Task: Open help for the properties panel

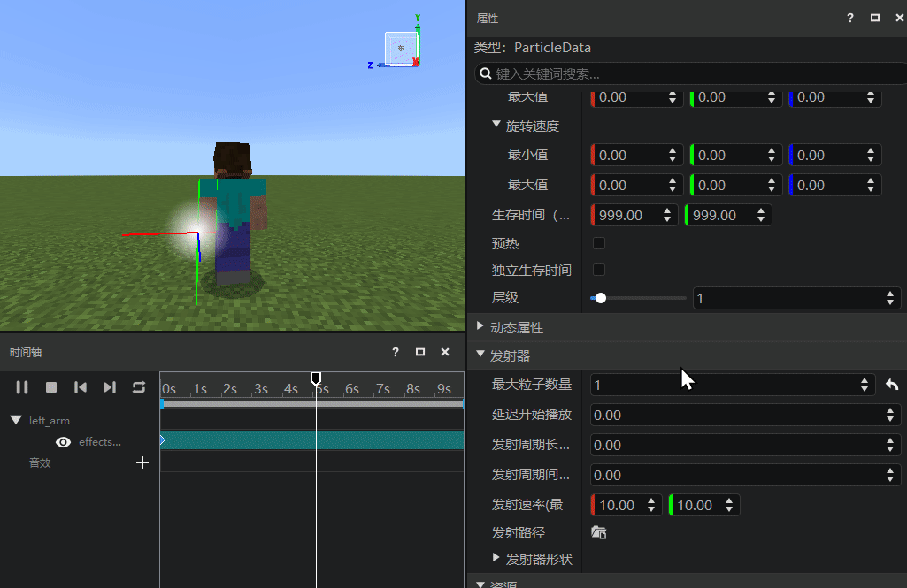Action: click(x=849, y=18)
